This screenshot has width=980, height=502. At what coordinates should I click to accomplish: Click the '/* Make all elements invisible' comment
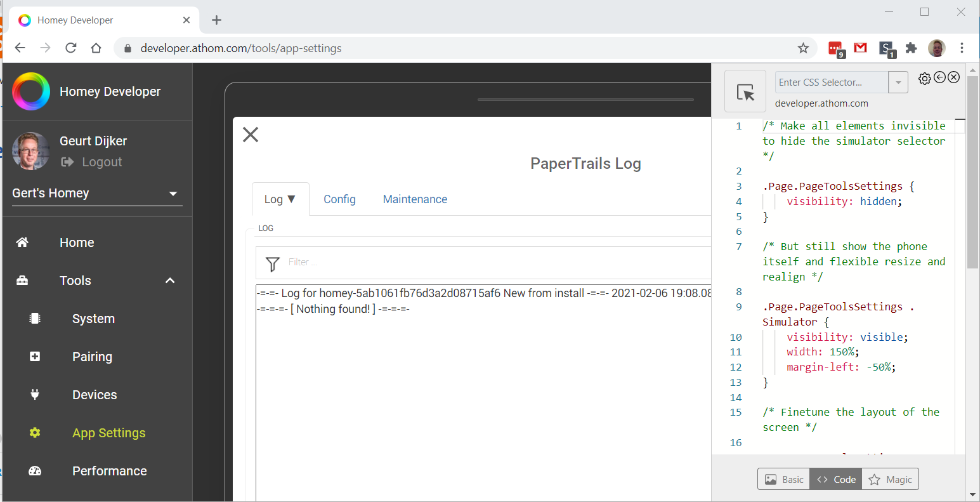854,126
